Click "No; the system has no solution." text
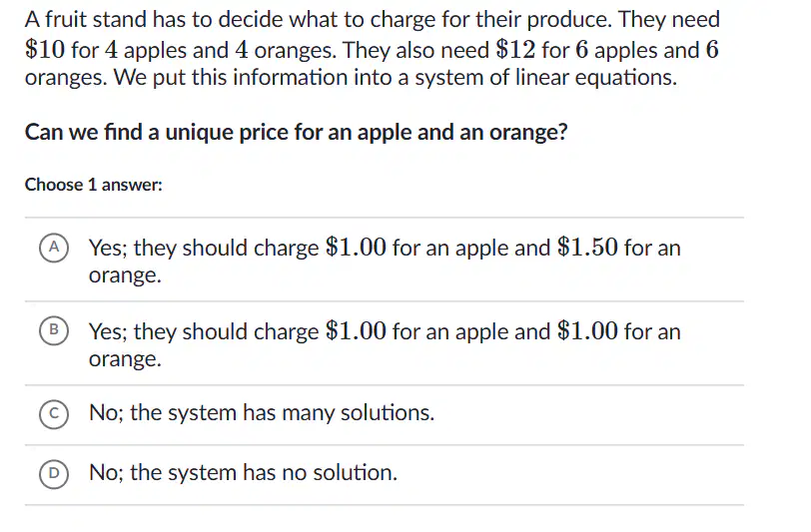811x532 pixels. pyautogui.click(x=243, y=472)
